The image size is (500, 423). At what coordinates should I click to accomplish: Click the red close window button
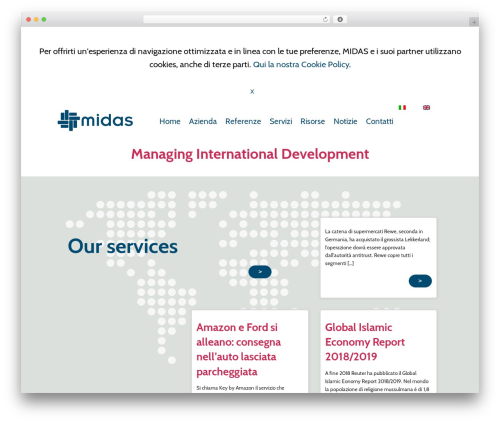tap(29, 19)
